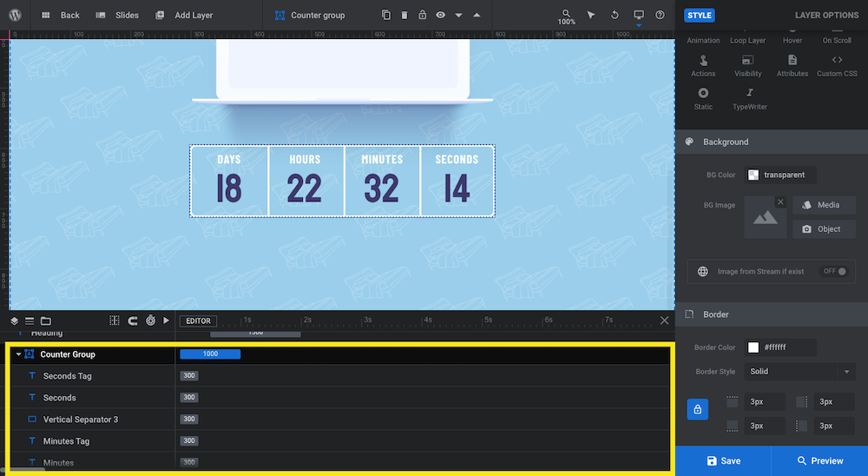Select the Minutes Tag layer row

coord(92,440)
